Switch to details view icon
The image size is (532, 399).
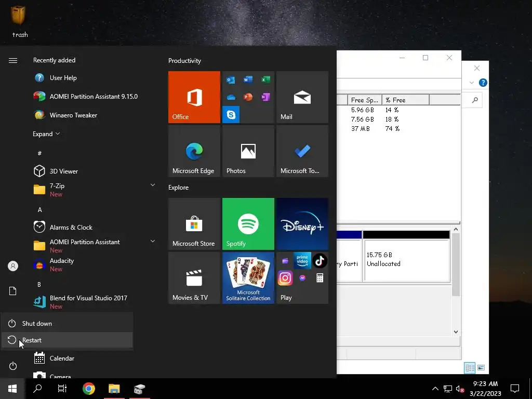pos(470,368)
